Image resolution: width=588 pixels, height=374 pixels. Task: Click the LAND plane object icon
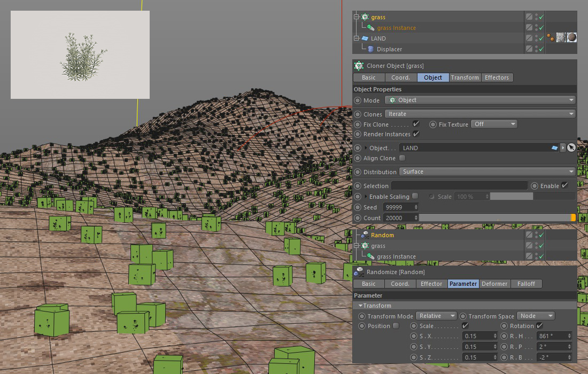tap(365, 38)
